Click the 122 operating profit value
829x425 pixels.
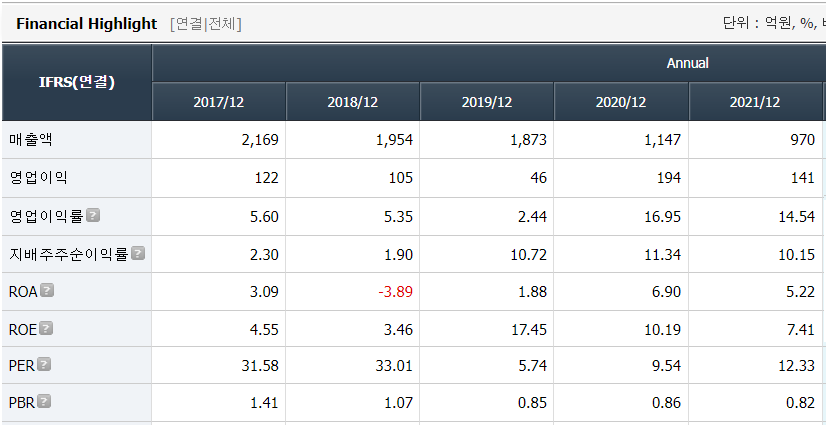(x=266, y=178)
